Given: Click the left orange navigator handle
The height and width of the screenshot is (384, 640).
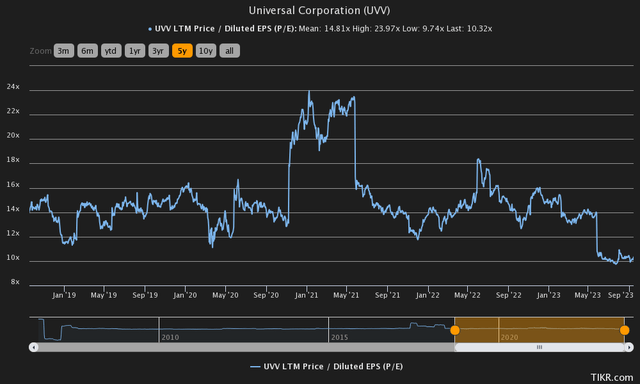Looking at the screenshot, I should point(455,330).
